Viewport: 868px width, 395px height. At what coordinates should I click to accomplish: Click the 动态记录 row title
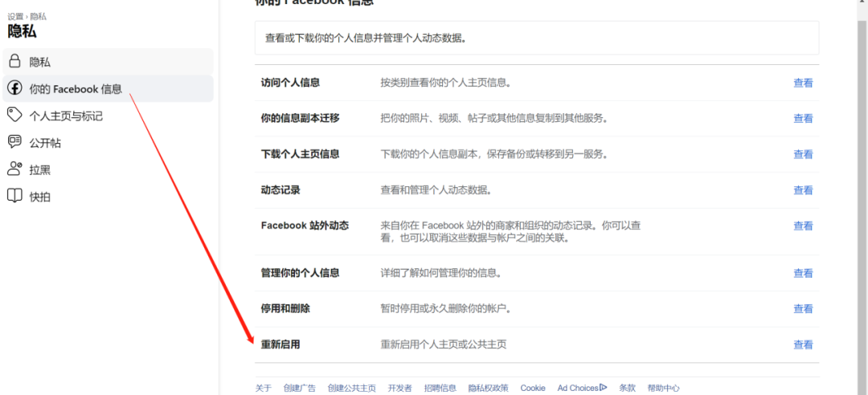pos(280,190)
